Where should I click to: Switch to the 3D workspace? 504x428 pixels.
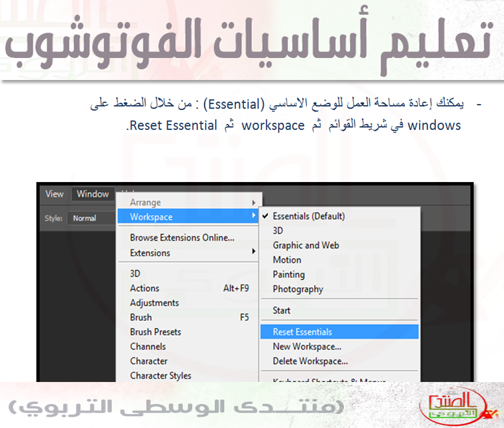click(339, 231)
